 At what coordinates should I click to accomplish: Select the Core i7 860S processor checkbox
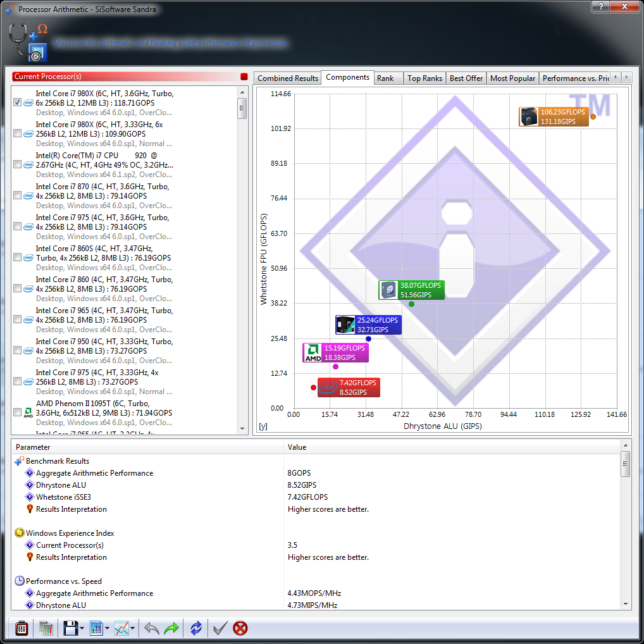17,257
